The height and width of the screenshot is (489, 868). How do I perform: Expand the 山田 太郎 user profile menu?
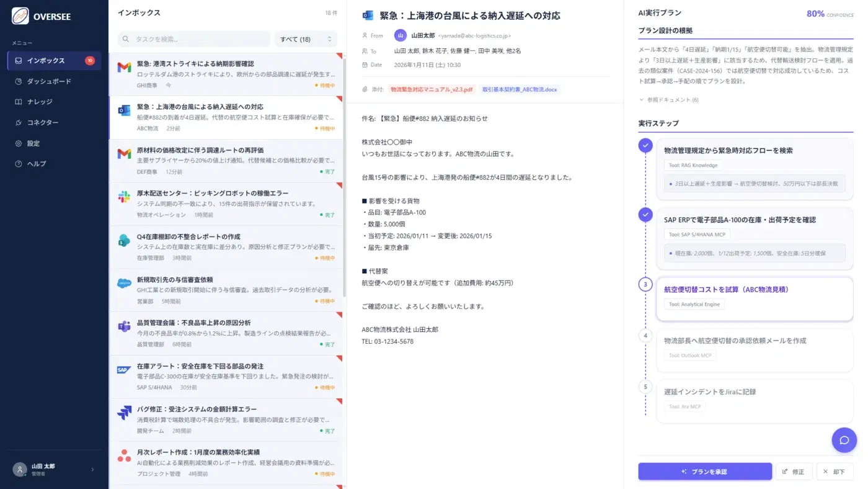point(54,469)
